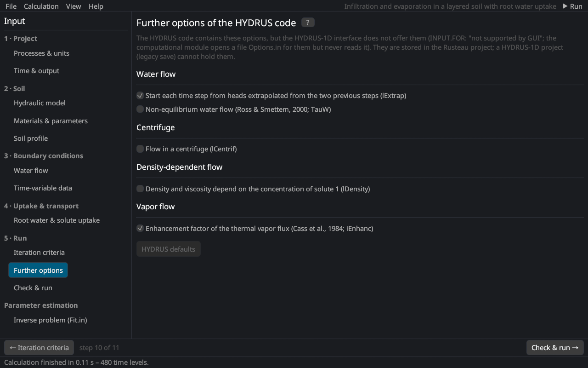Open Time & output page
This screenshot has height=368, width=588.
tap(37, 71)
